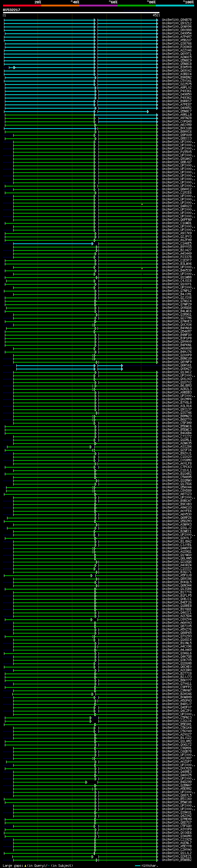Select the last hit UniRef100_B5W8B2
The image size is (197, 868).
(177, 859)
